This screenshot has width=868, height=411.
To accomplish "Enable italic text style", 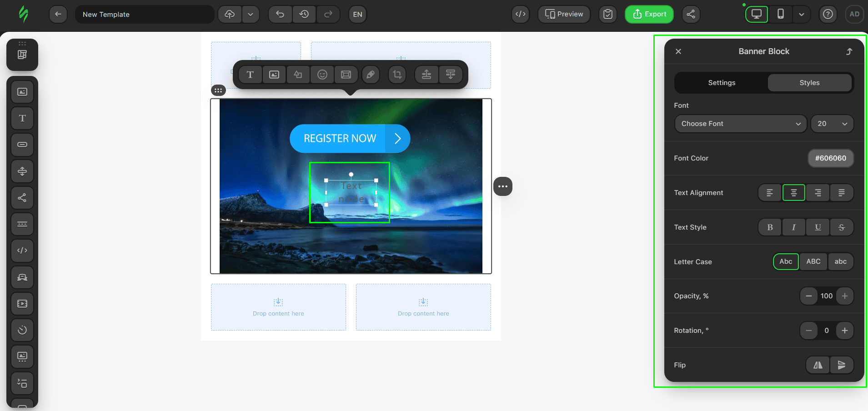I will [794, 227].
